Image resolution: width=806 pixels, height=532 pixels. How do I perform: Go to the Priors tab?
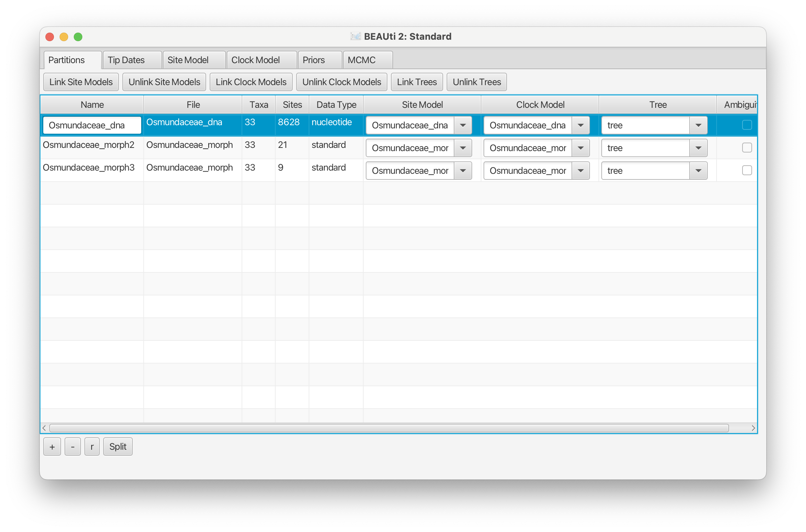pyautogui.click(x=320, y=60)
